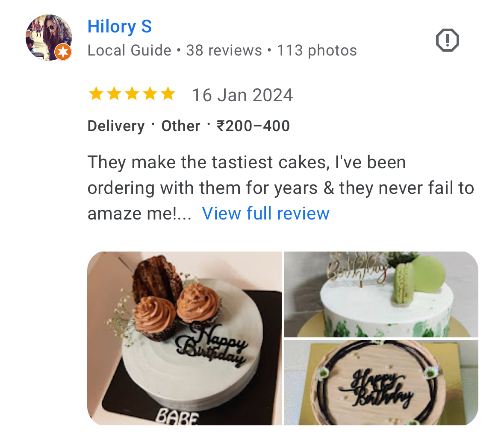Image resolution: width=504 pixels, height=445 pixels.
Task: Open the brown Happy Birthday cake photo
Action: click(381, 383)
